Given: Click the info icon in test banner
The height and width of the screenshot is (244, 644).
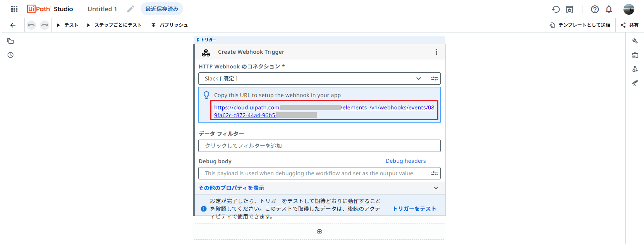Looking at the screenshot, I should tap(204, 209).
